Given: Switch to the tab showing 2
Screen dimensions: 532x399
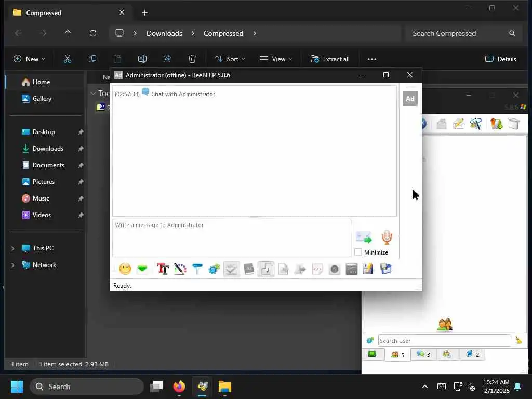Looking at the screenshot, I should click(473, 354).
